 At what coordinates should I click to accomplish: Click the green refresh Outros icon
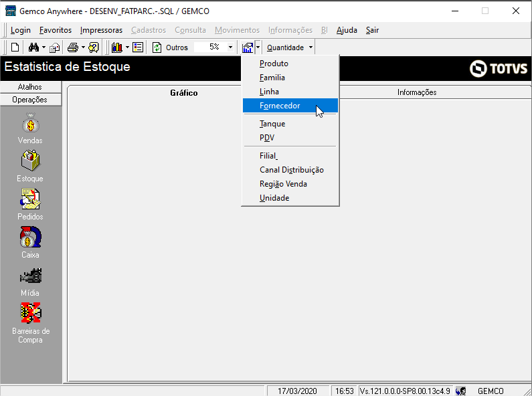(x=157, y=47)
